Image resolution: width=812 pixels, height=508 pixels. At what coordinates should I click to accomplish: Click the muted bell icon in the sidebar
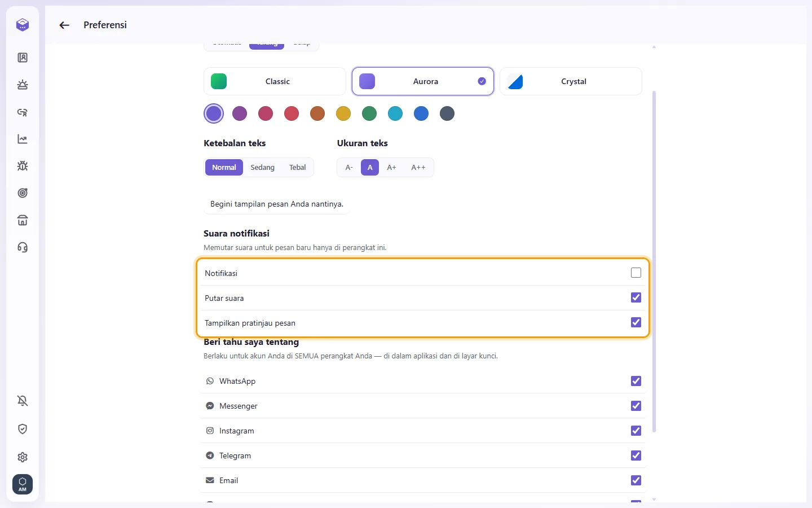[23, 401]
